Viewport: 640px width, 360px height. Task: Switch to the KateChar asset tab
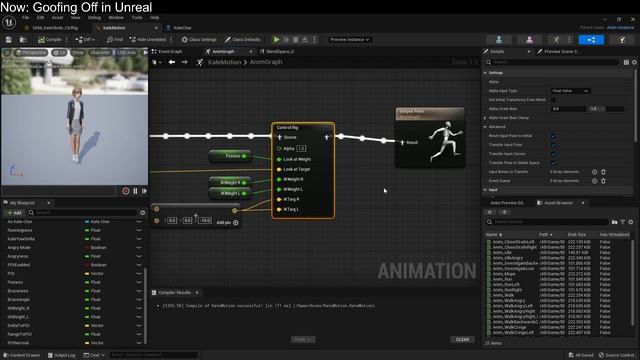pos(182,28)
